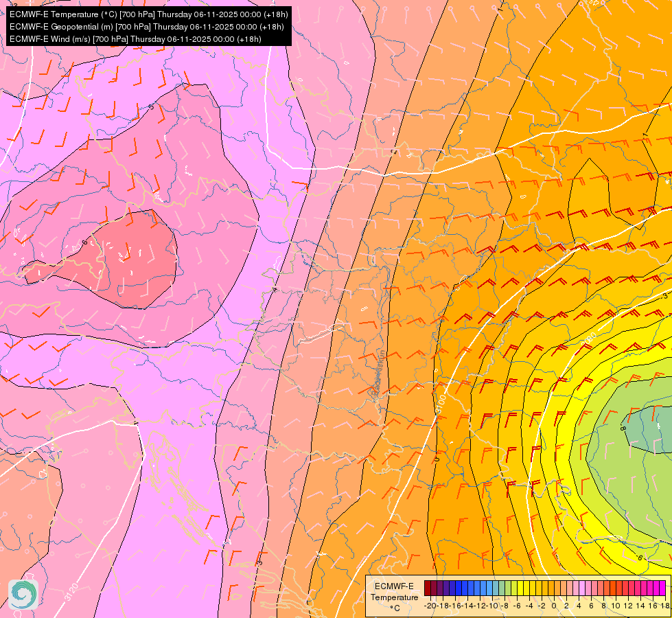Click the 0 isotherm contour label
Screen dimensions: 672x618
(437, 459)
